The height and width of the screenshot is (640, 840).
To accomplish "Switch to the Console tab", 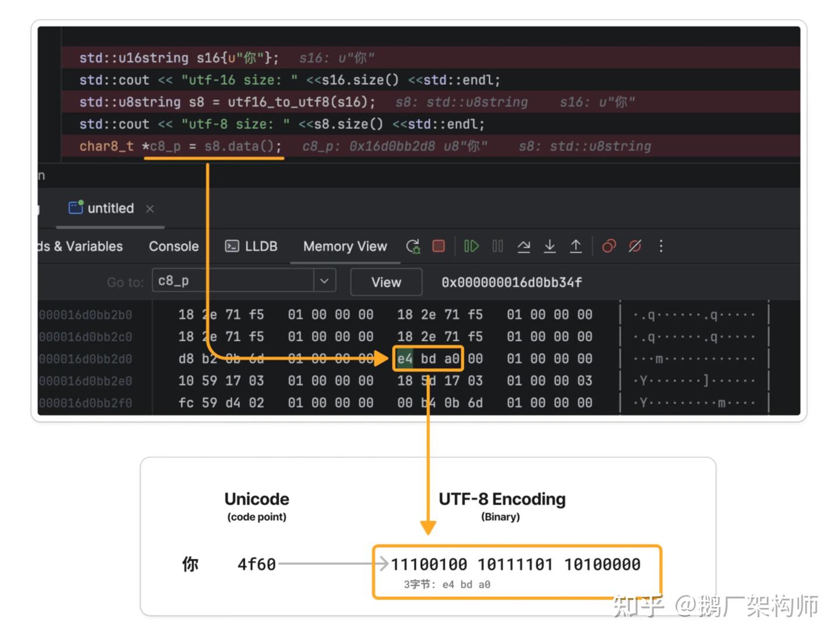I will point(173,246).
